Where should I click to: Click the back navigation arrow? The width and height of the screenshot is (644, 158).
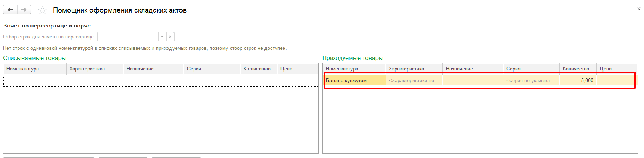pyautogui.click(x=10, y=10)
